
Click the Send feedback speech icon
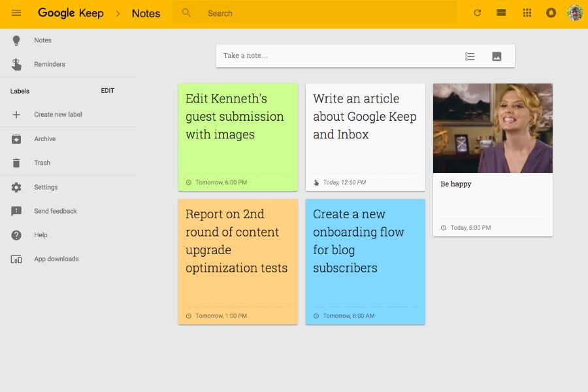pos(16,211)
